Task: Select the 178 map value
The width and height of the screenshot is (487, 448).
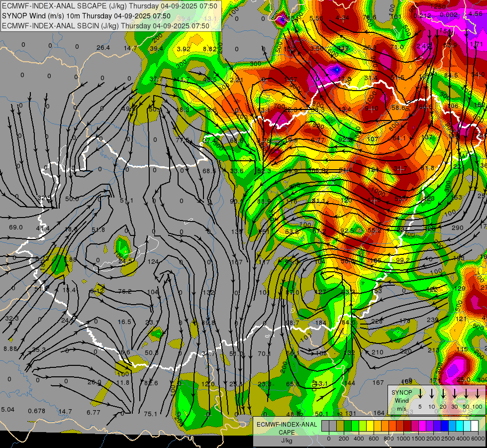Action: (405, 321)
